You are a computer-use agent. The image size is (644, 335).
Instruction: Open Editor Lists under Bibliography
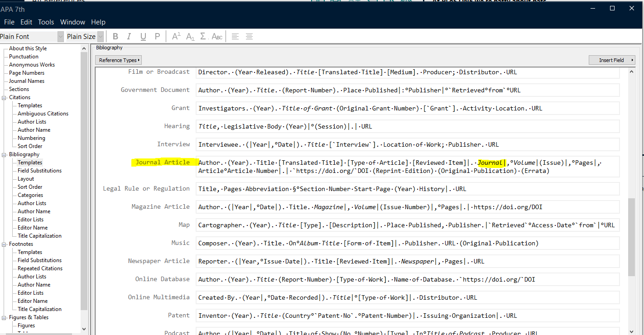coord(31,220)
